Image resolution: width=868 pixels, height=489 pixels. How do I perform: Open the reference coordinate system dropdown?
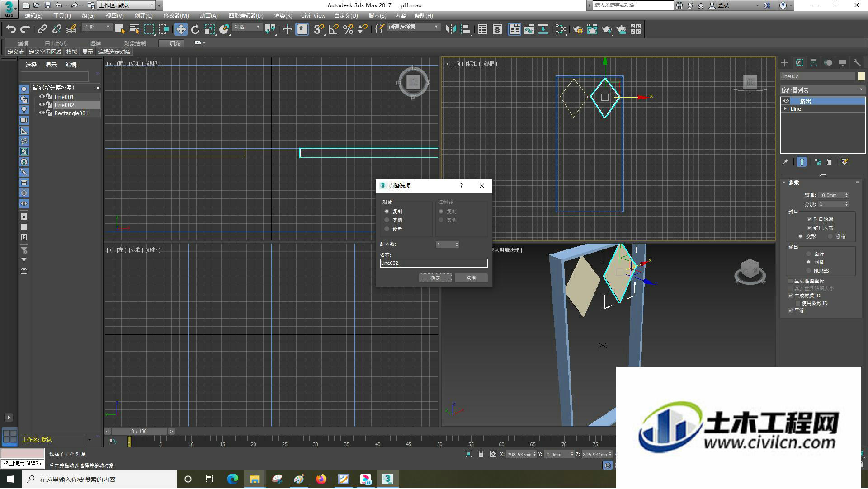[x=247, y=27]
